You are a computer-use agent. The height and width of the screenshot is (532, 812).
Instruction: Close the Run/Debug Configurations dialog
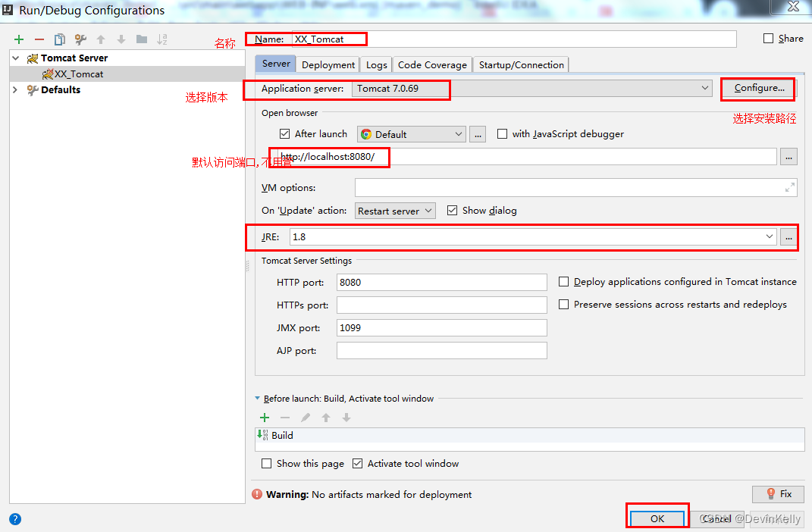793,6
